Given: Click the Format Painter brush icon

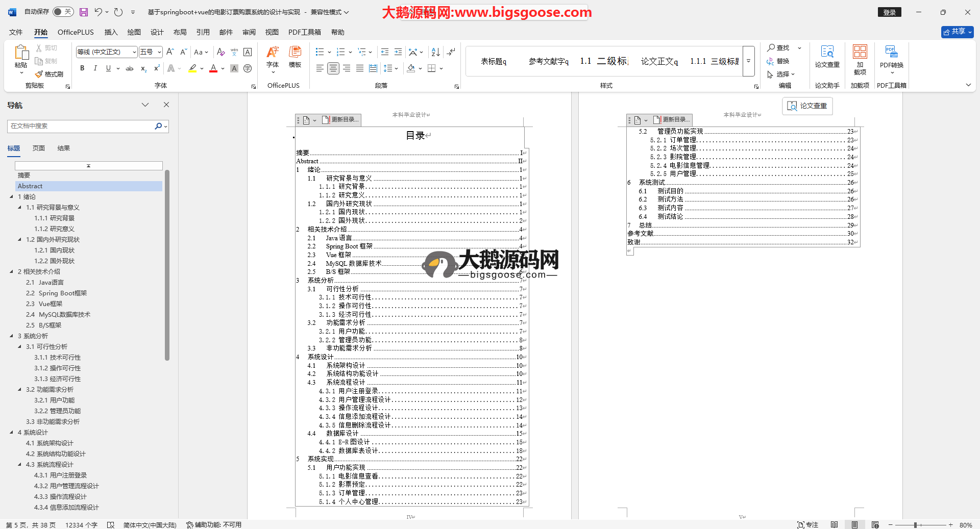Looking at the screenshot, I should pyautogui.click(x=39, y=74).
